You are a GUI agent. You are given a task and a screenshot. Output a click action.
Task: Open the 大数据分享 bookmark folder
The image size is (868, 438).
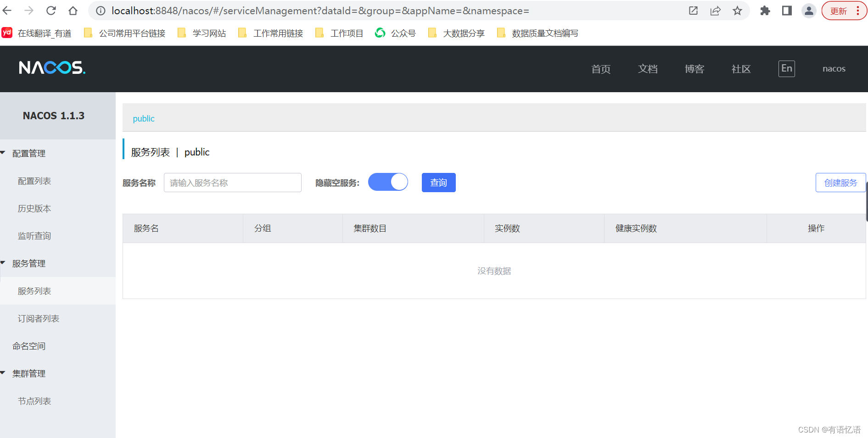[x=456, y=33]
